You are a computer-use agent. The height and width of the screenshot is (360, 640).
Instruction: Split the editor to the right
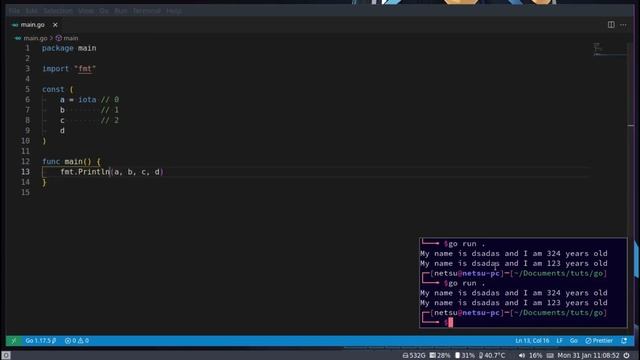pos(611,24)
